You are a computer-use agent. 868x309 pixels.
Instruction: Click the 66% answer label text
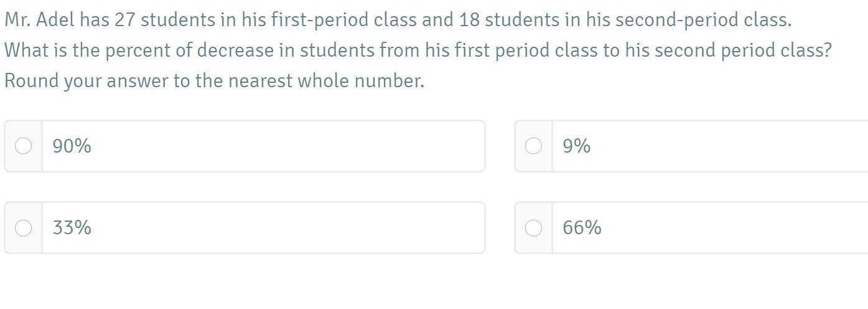(x=582, y=228)
